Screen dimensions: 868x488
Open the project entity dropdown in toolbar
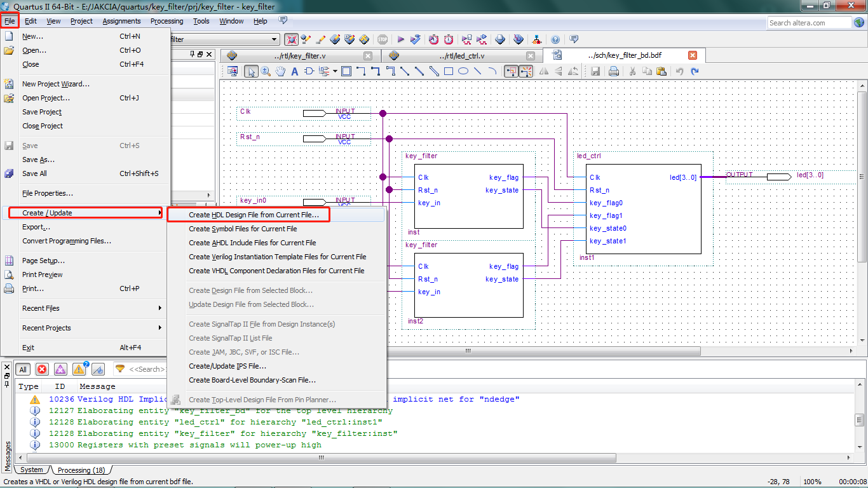[x=274, y=39]
